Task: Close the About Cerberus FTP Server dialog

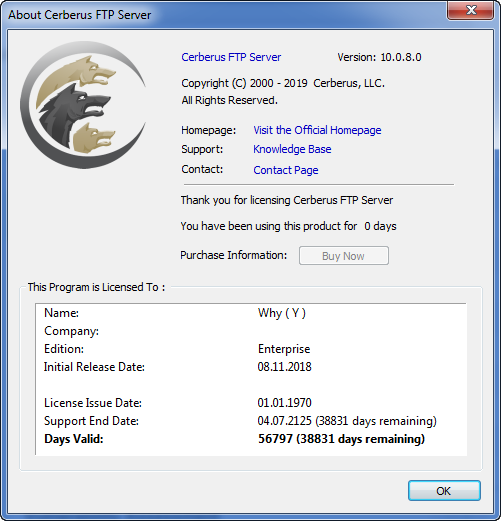Action: (470, 10)
